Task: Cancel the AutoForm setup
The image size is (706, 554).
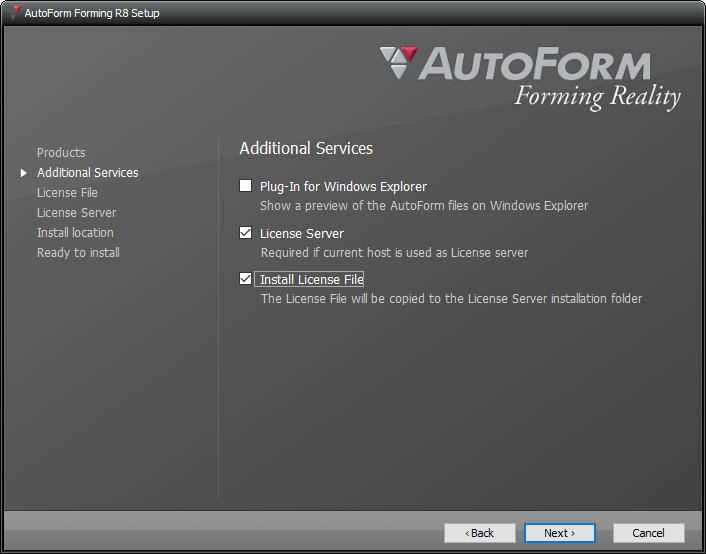Action: pyautogui.click(x=648, y=533)
